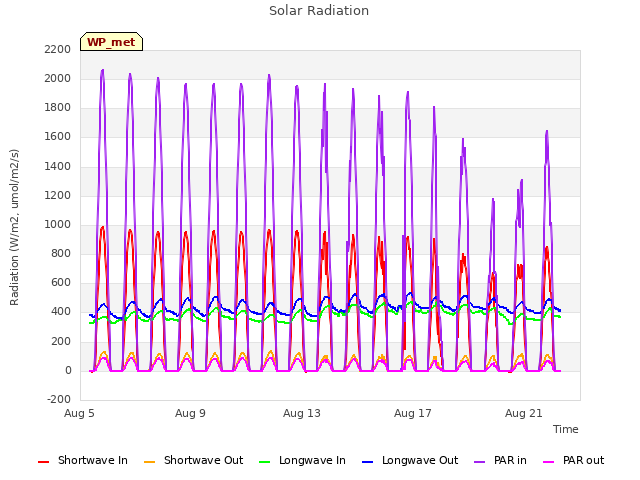Click the 800 y-axis tick label
Image resolution: width=640 pixels, height=480 pixels.
(61, 253)
